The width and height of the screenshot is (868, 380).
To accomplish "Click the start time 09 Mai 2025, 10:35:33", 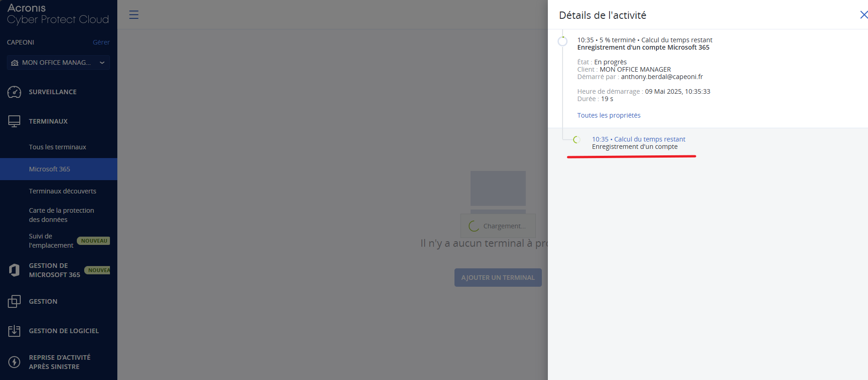I will (x=678, y=91).
